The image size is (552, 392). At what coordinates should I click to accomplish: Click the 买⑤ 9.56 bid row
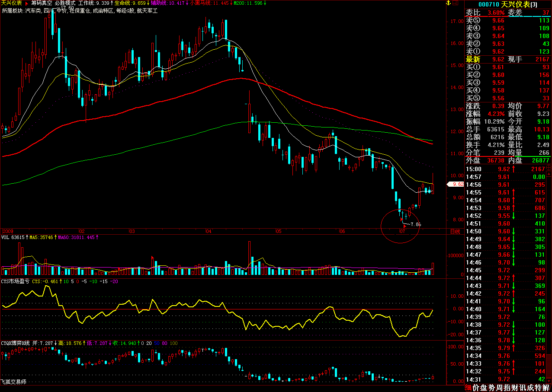(508, 99)
